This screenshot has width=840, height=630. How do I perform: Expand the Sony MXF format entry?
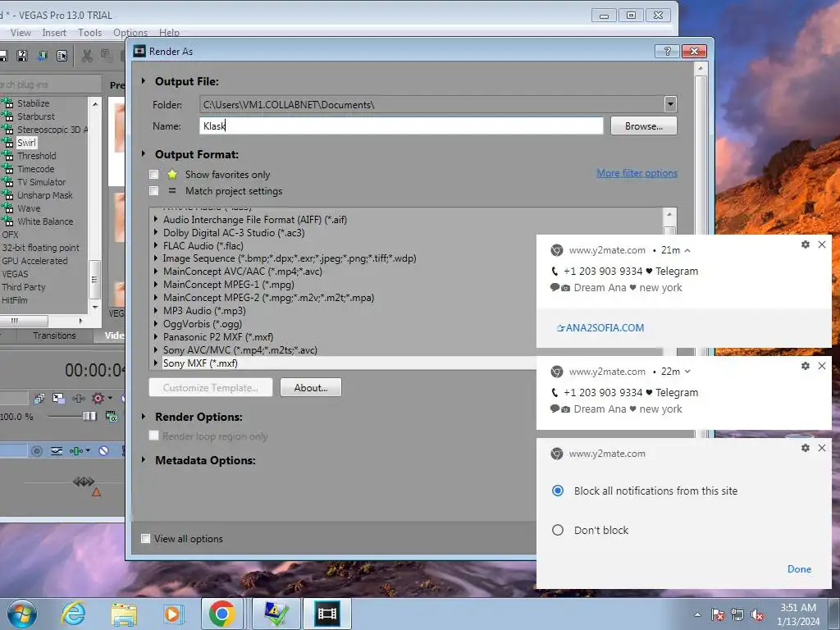pos(156,363)
